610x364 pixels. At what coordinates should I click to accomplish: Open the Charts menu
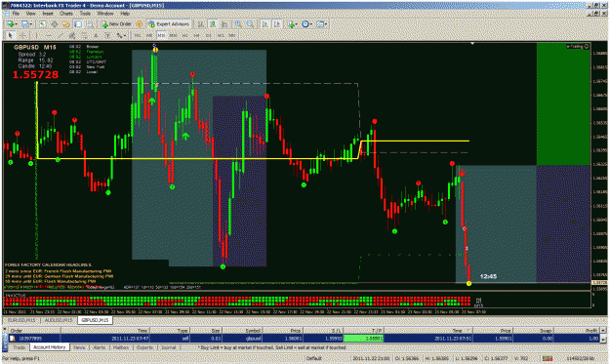pos(66,14)
